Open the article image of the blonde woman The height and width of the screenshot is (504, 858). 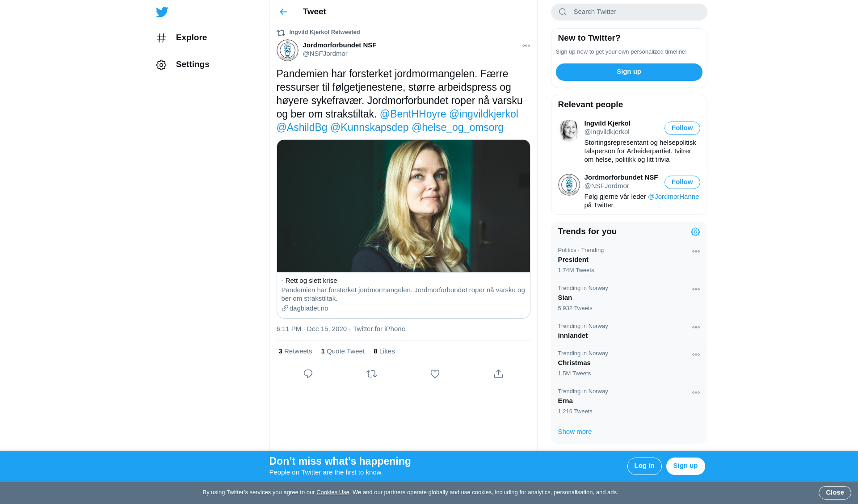[x=403, y=206]
